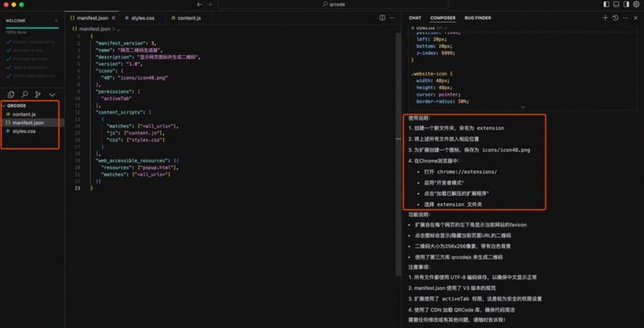This screenshot has width=644, height=328.
Task: Switch to the manifest.json editor tab
Action: (x=92, y=18)
